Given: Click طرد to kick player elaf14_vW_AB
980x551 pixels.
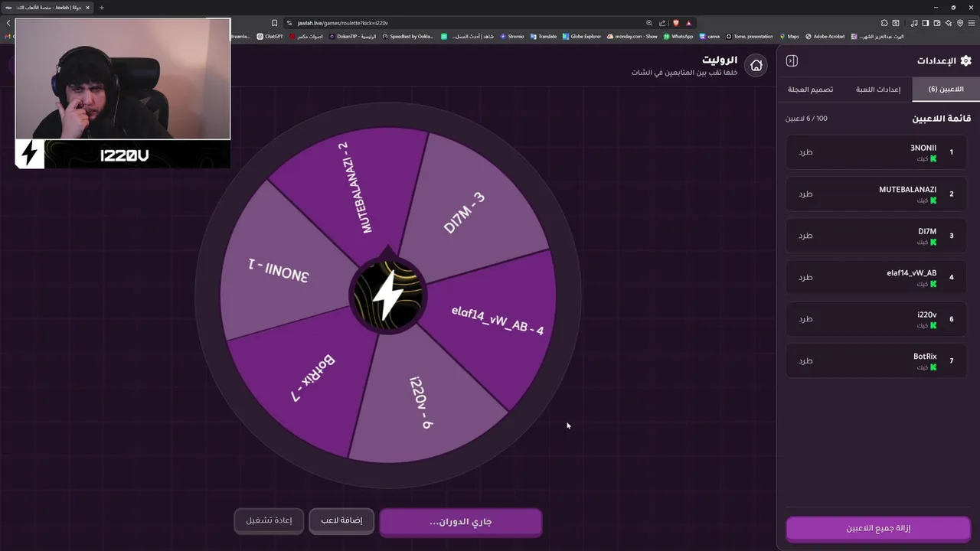Looking at the screenshot, I should [x=805, y=277].
